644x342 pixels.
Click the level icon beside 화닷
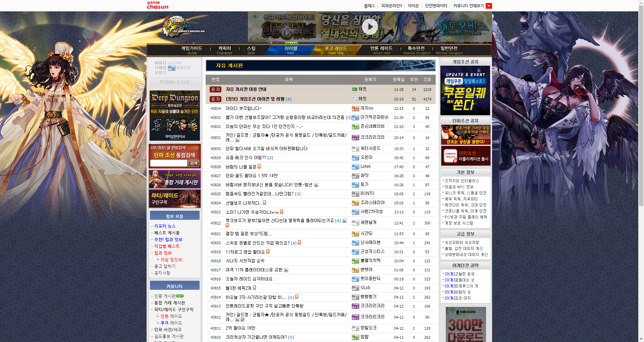pyautogui.click(x=355, y=176)
